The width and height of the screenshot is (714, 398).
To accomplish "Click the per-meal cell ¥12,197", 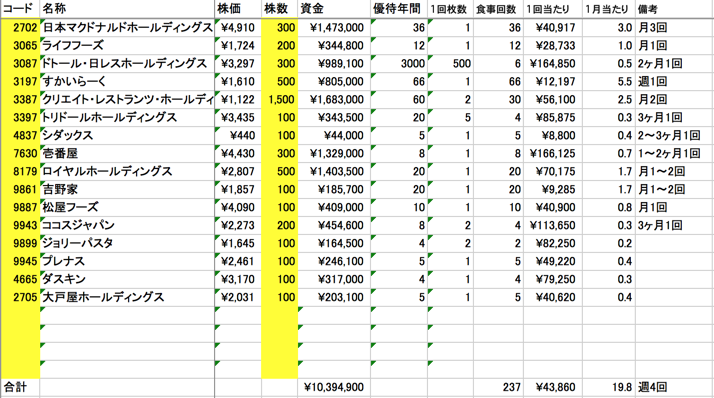I will 552,82.
